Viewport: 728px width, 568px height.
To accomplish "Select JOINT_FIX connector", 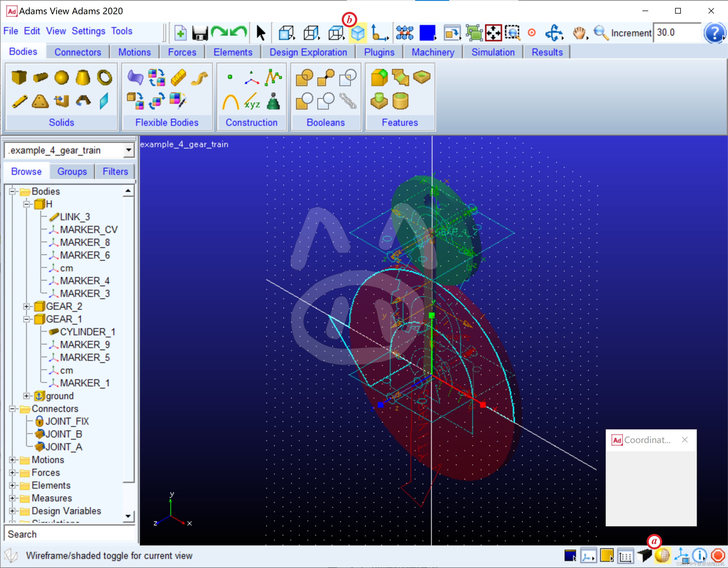I will (x=67, y=421).
